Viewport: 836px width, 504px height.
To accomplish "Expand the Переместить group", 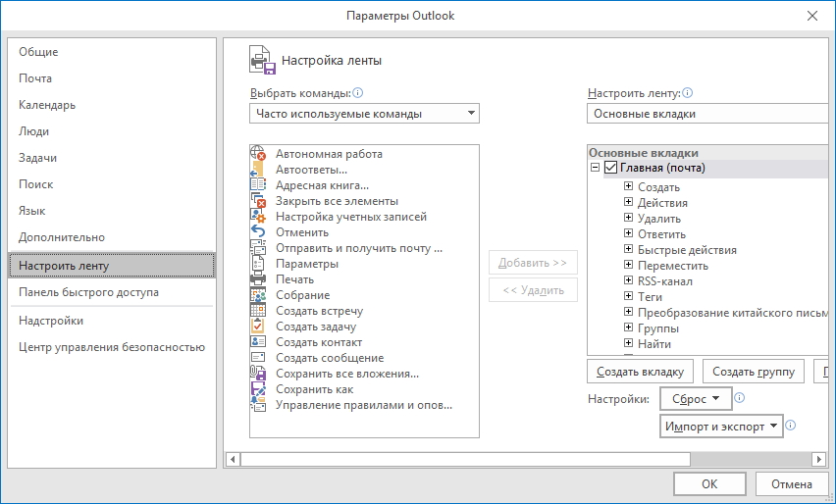I will click(629, 265).
